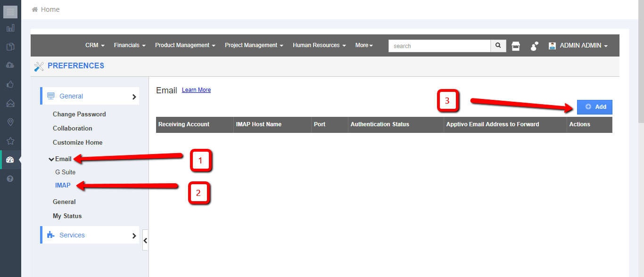The width and height of the screenshot is (644, 277).
Task: Click the thumbs-up icon in sidebar
Action: [x=10, y=84]
